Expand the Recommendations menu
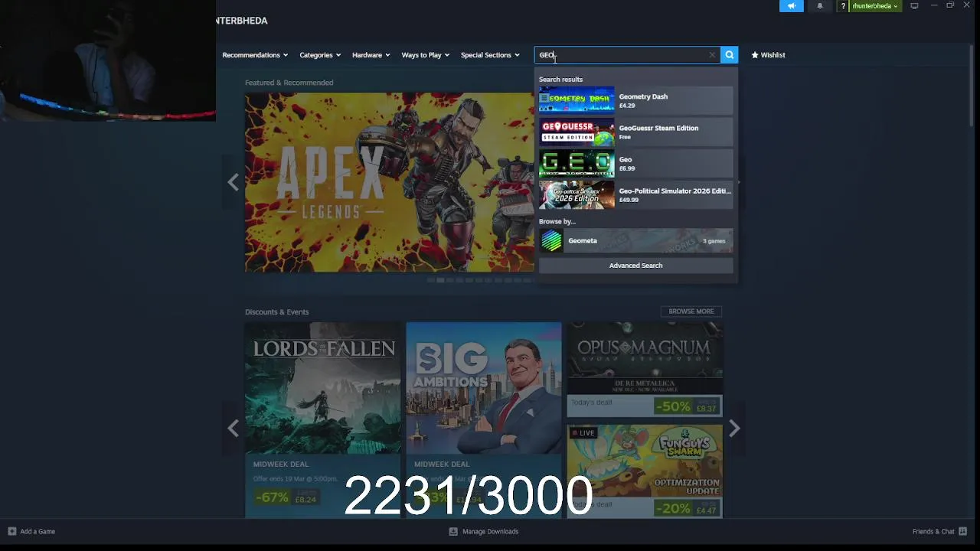980x551 pixels. (255, 55)
